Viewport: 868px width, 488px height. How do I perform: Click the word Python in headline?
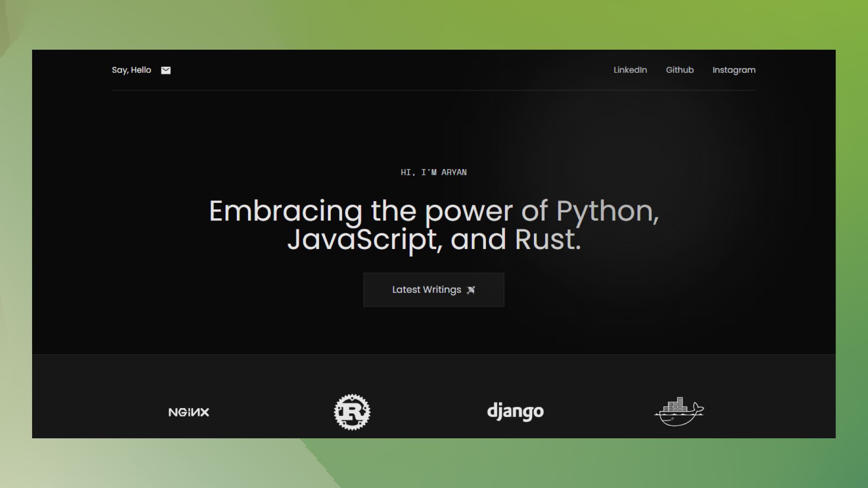tap(605, 211)
